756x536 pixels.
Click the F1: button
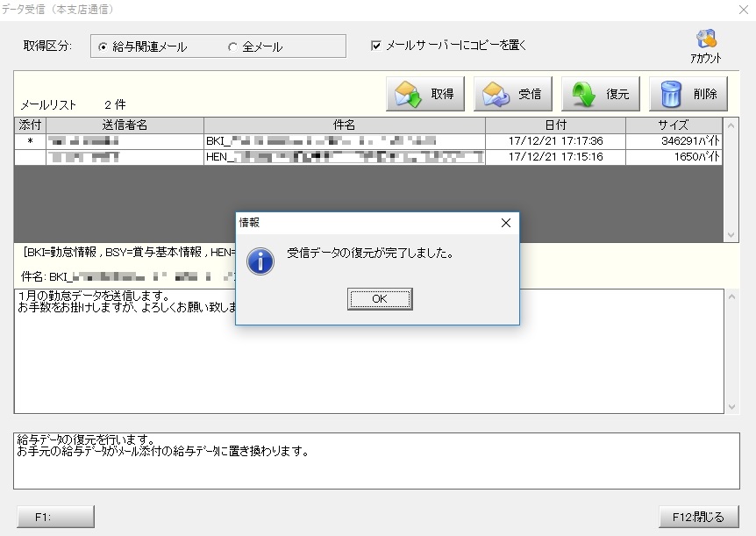point(55,517)
